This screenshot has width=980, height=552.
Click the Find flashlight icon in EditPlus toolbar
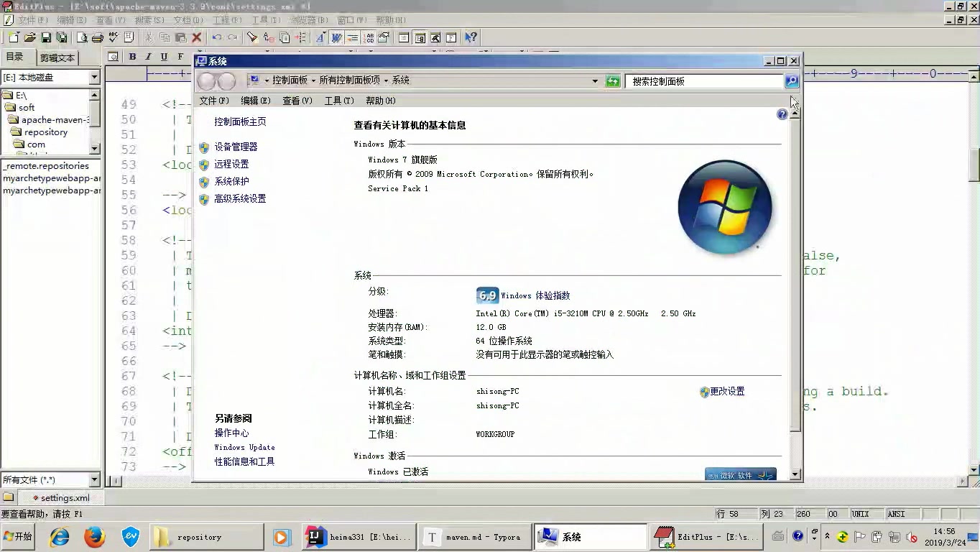tap(253, 37)
